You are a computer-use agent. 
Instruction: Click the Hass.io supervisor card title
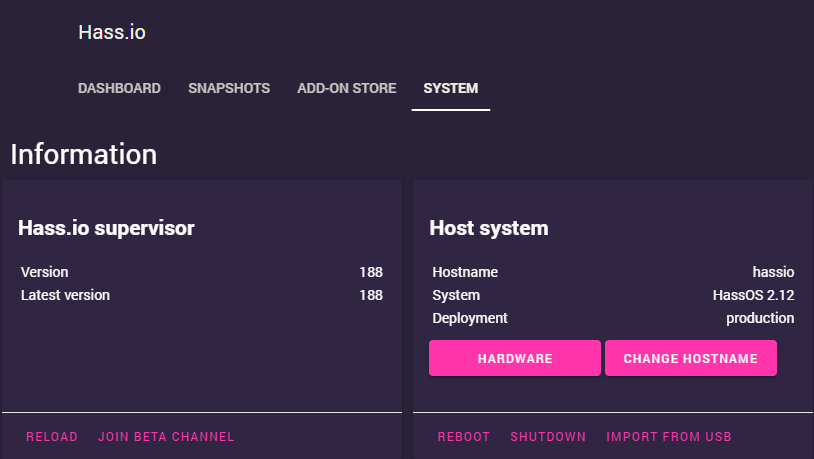tap(106, 228)
